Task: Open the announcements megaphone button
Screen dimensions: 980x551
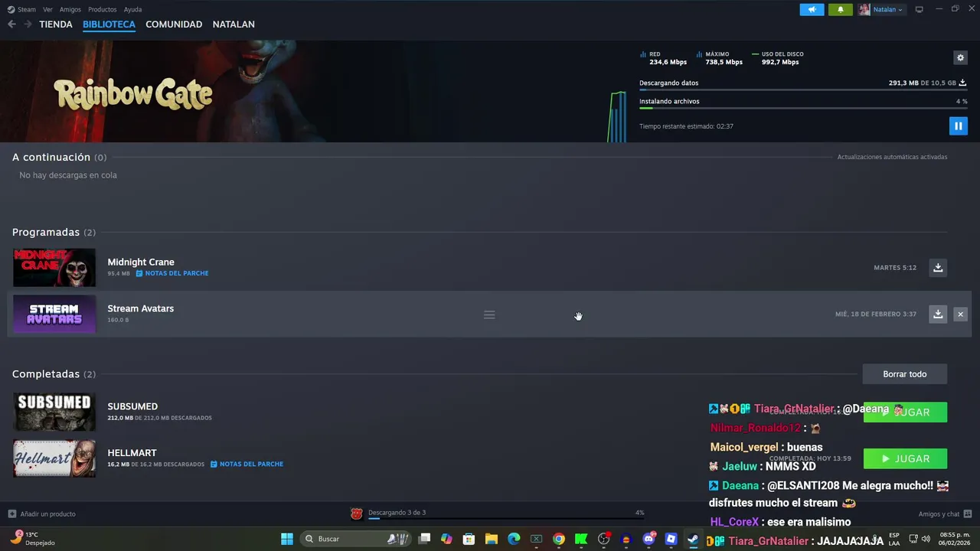Action: click(x=812, y=9)
